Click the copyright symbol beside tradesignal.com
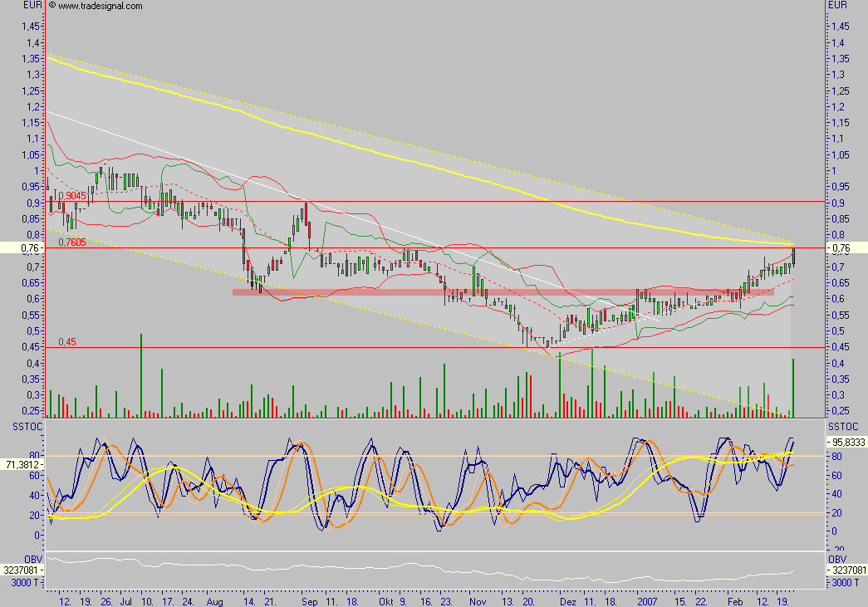This screenshot has width=868, height=607. (52, 6)
